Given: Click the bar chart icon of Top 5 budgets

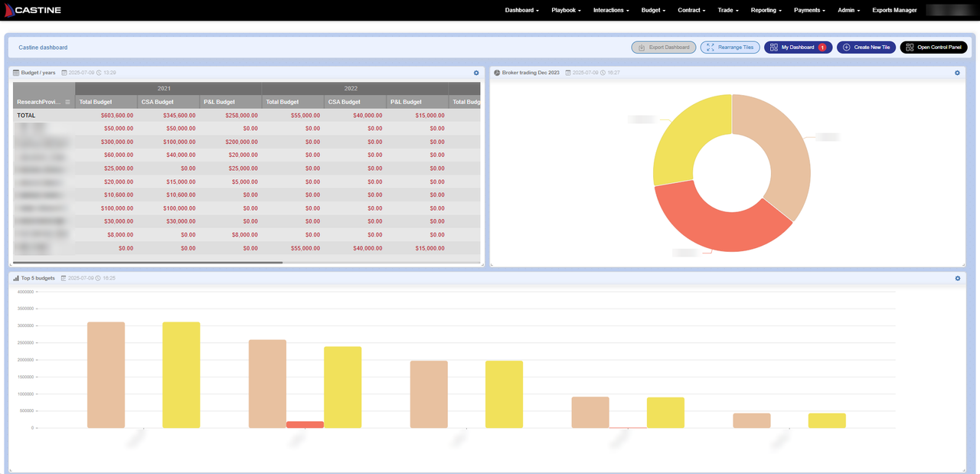Looking at the screenshot, I should 16,278.
